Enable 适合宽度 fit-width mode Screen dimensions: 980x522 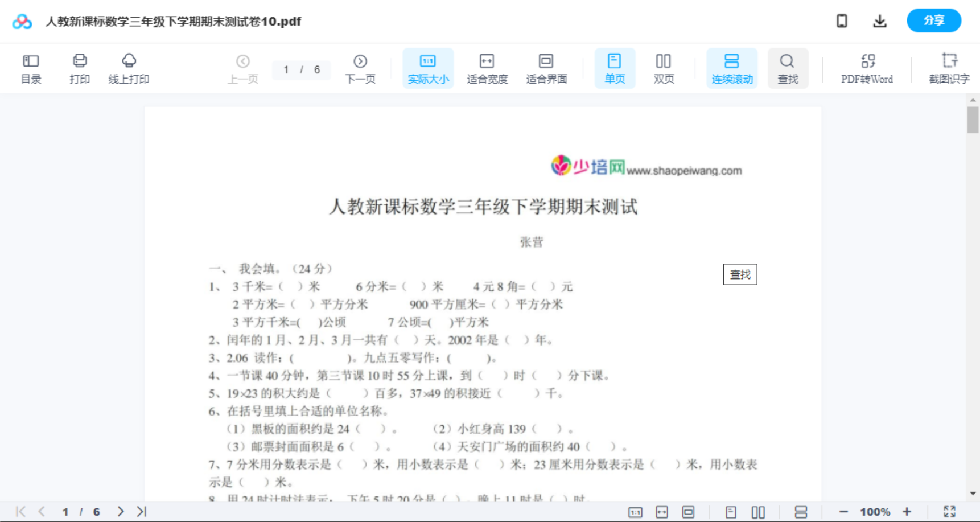[x=487, y=67]
